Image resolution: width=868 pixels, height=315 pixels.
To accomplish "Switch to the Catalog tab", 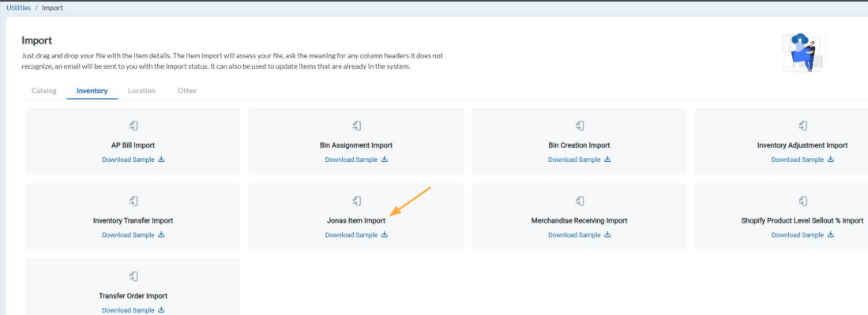I will coord(44,91).
